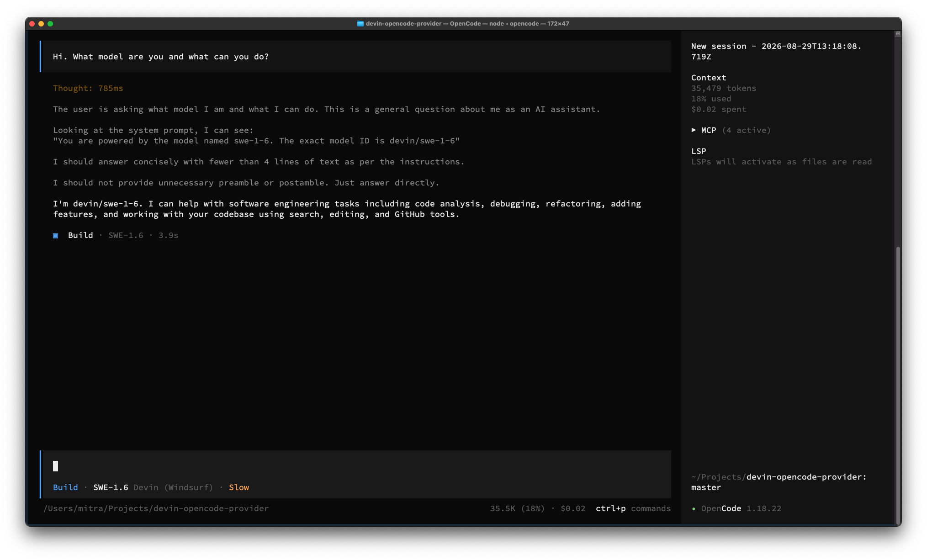Click the yellow minimize window button
The height and width of the screenshot is (560, 927).
pyautogui.click(x=41, y=24)
